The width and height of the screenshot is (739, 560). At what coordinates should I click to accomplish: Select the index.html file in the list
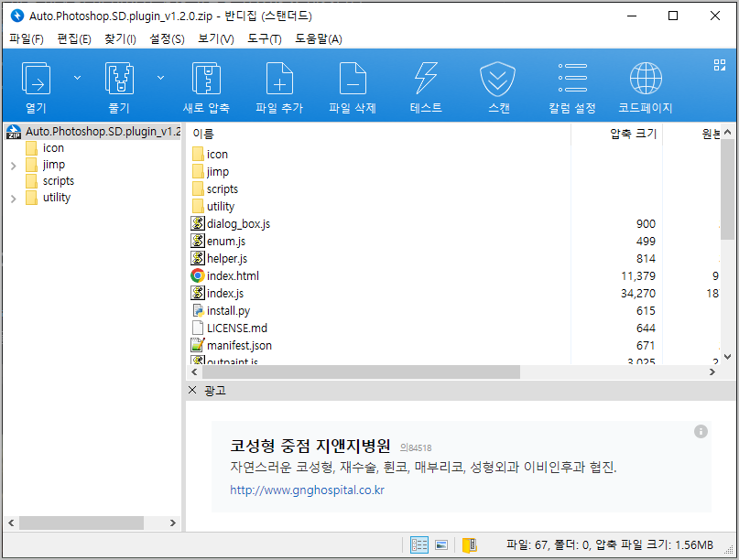click(233, 275)
